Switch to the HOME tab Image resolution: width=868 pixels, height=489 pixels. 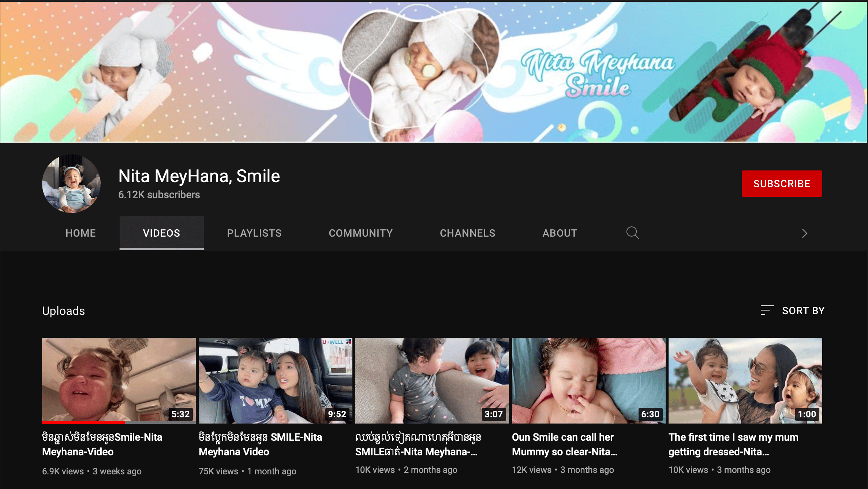pos(81,233)
